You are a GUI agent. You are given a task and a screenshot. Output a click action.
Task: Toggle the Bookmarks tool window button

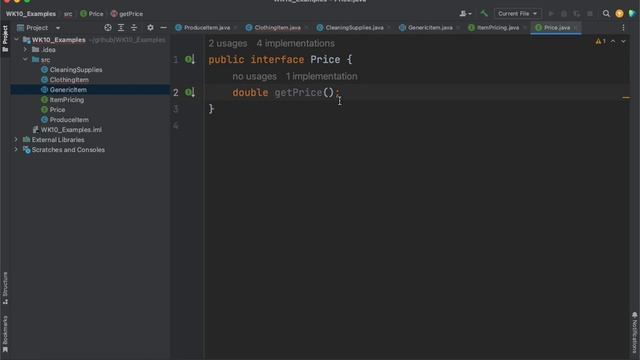[5, 334]
